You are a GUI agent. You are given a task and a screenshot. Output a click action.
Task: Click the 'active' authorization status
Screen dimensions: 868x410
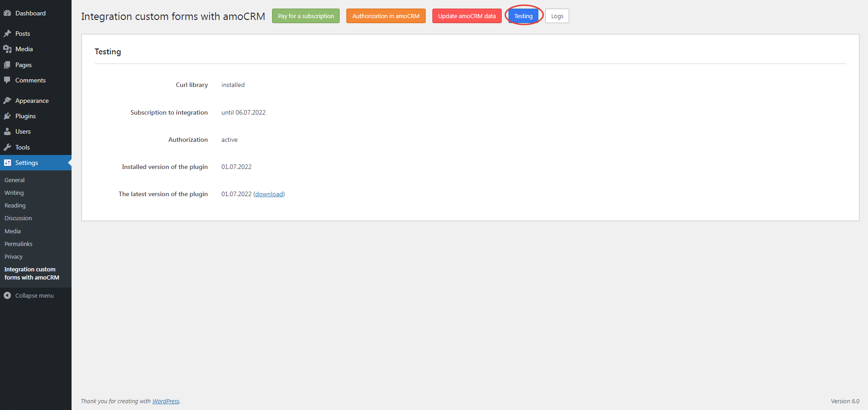(x=230, y=140)
